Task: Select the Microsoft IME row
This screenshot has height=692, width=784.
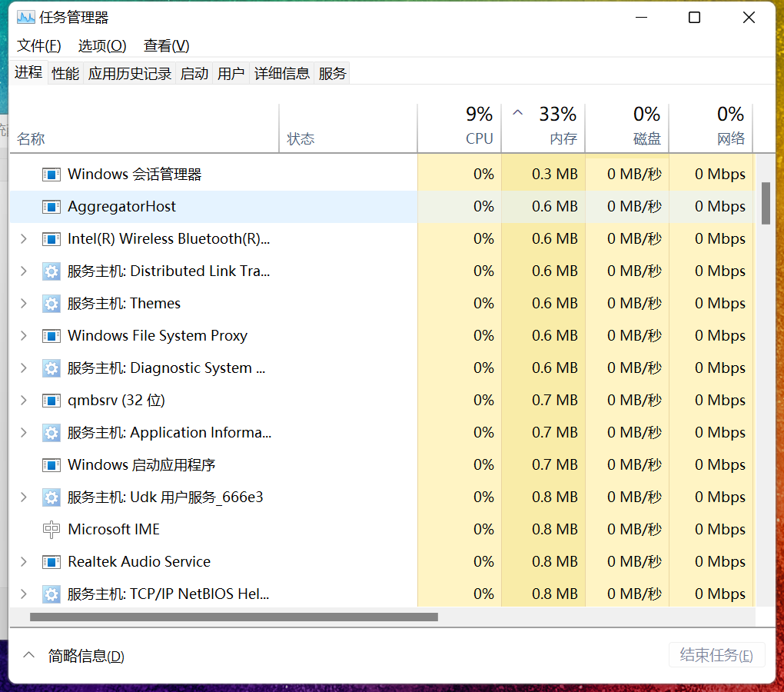Action: [382, 530]
